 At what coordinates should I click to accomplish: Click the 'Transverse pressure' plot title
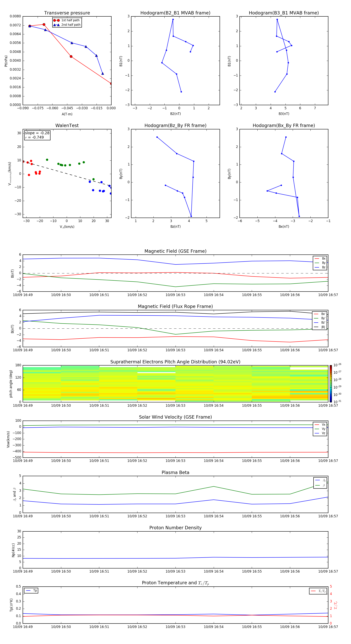[67, 13]
